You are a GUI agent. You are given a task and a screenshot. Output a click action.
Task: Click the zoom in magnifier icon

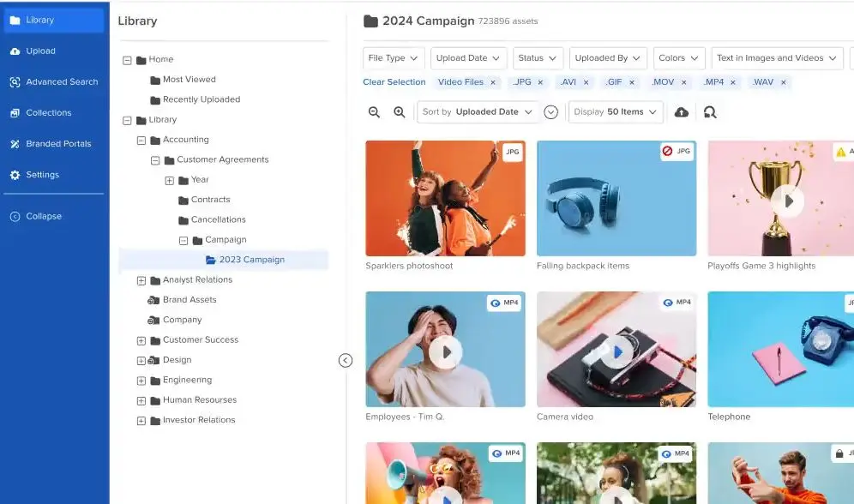click(x=400, y=112)
